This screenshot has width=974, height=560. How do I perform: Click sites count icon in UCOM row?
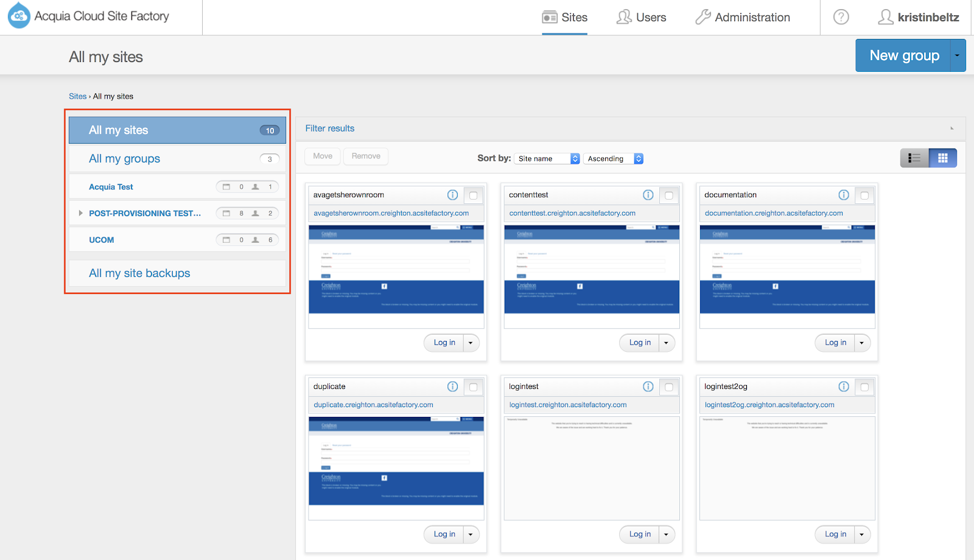point(226,240)
